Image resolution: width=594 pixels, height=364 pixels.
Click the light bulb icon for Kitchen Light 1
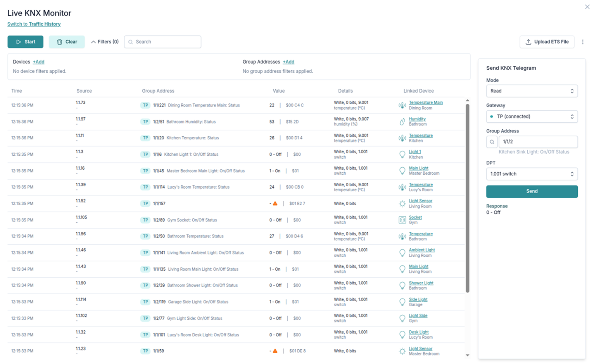[x=402, y=155]
